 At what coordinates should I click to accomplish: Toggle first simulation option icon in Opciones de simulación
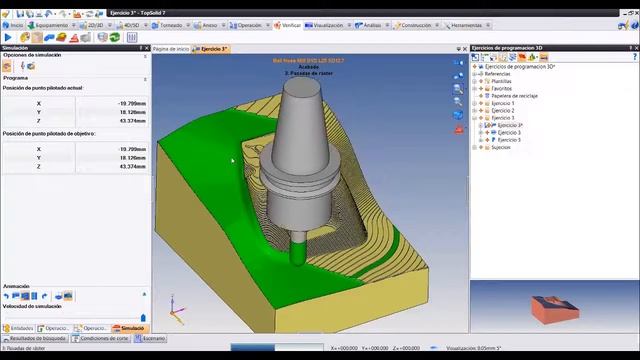click(x=7, y=66)
